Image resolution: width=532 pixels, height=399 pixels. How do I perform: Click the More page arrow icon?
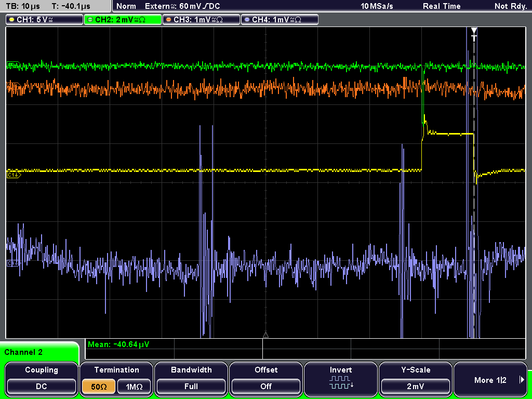click(x=522, y=380)
